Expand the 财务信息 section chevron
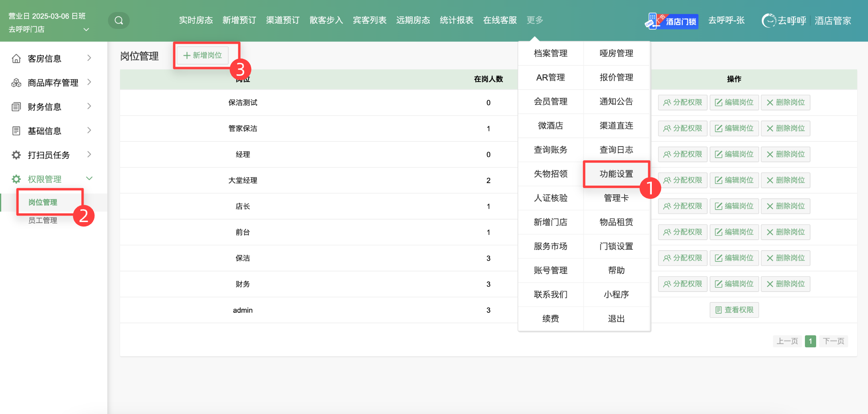 pos(89,106)
